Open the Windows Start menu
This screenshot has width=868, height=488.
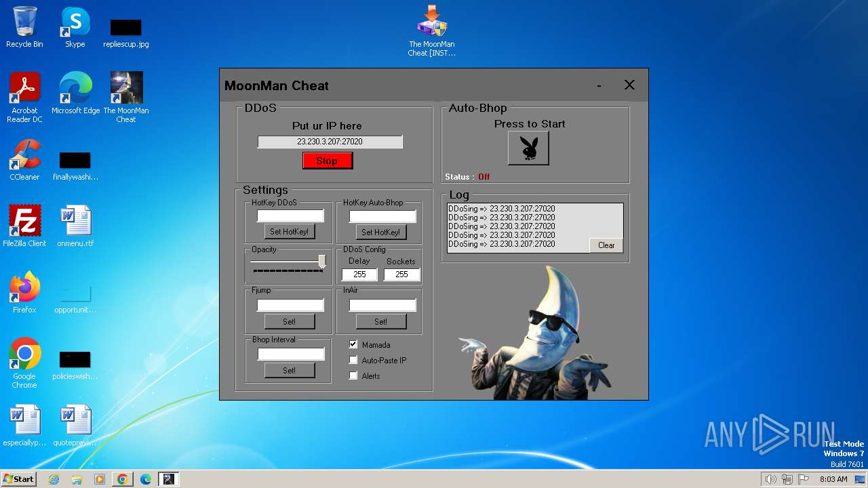click(18, 479)
